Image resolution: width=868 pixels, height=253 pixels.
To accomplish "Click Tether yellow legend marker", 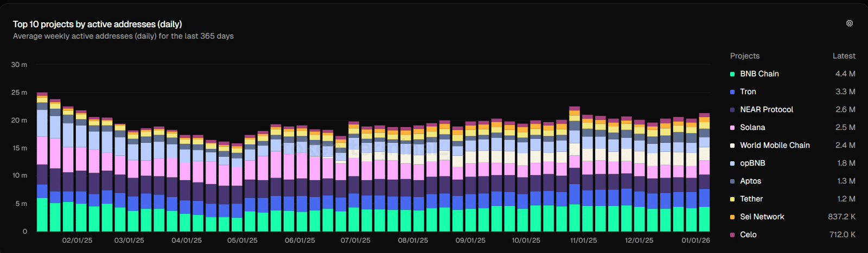I will point(732,199).
